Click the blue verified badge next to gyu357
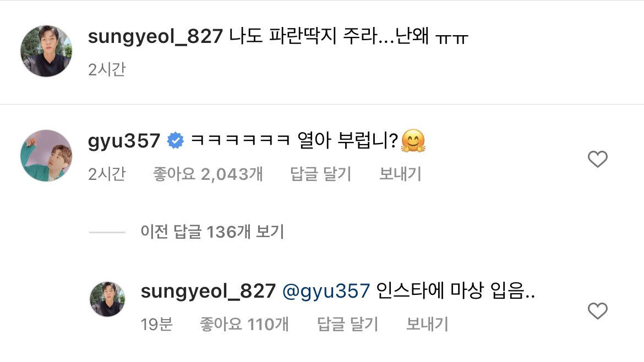 [x=176, y=141]
